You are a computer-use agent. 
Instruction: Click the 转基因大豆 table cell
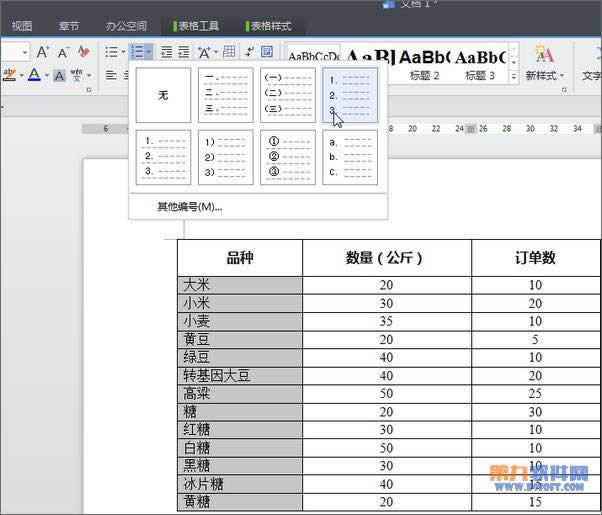point(240,376)
